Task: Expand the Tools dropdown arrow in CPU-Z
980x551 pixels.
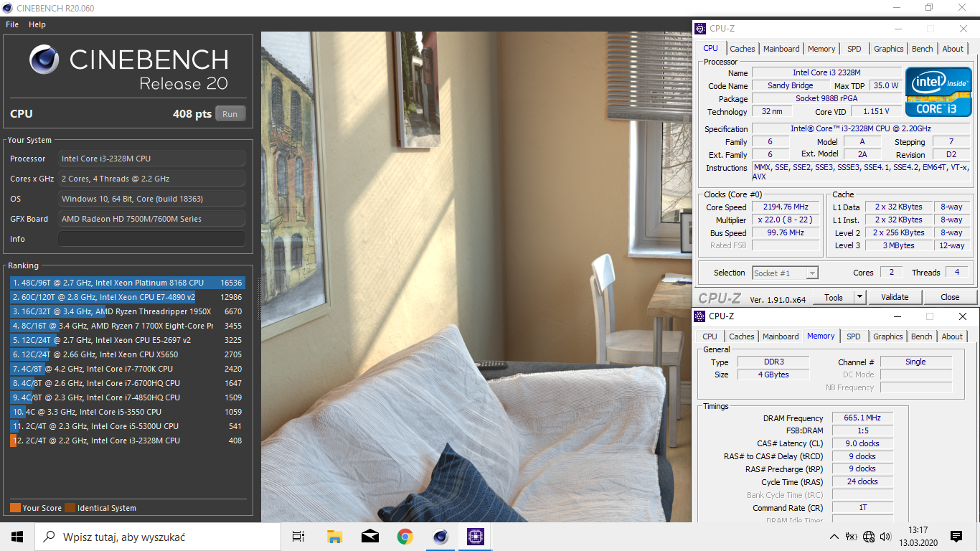Action: (860, 297)
